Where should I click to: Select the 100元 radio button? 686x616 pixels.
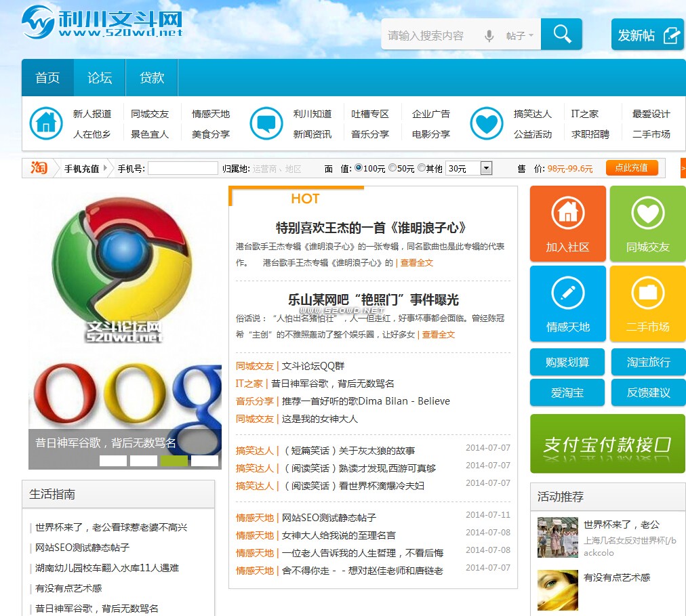point(359,167)
